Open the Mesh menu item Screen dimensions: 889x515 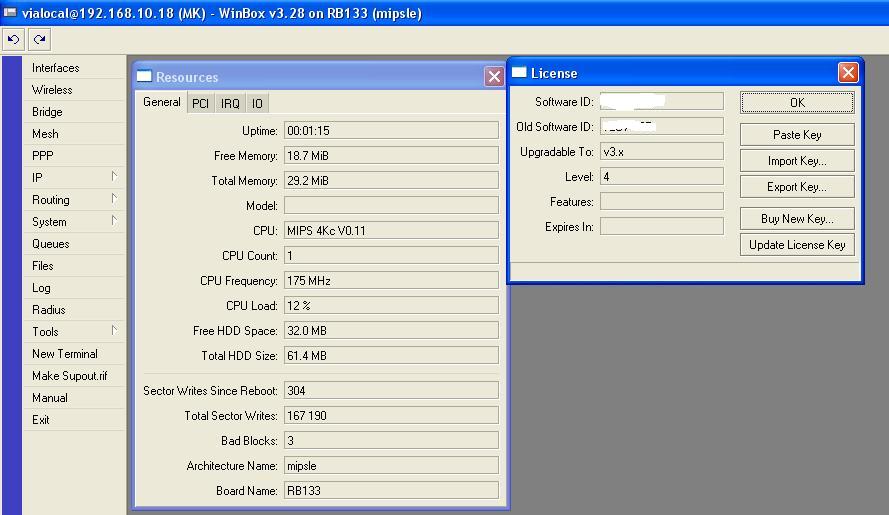[x=74, y=134]
